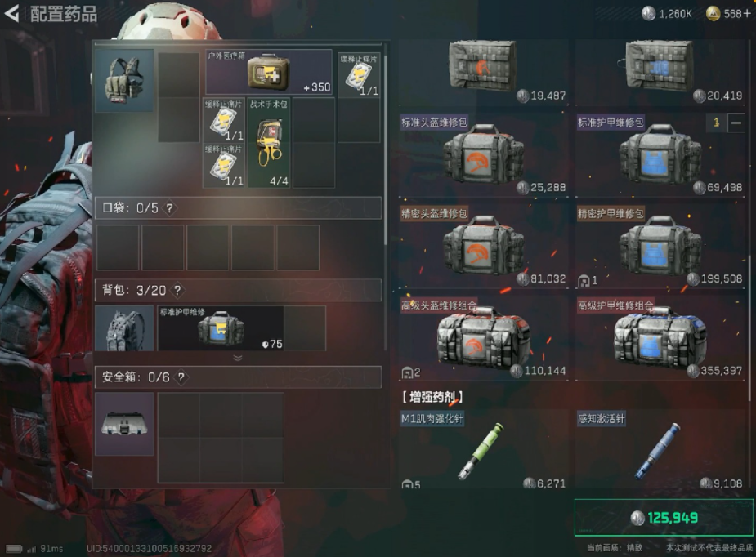Select the 战术手术包 surgical kit item

point(269,143)
